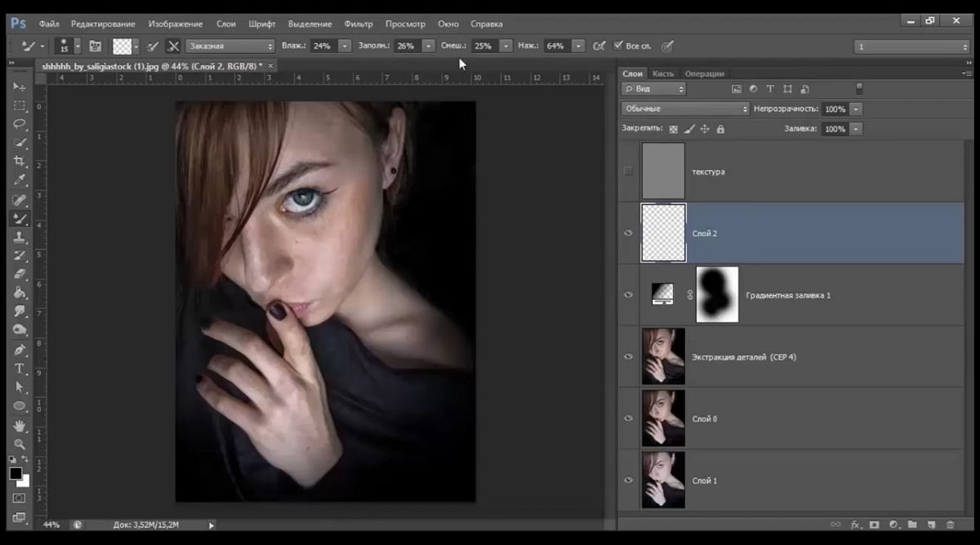
Task: Select the Pen tool
Action: [x=20, y=350]
